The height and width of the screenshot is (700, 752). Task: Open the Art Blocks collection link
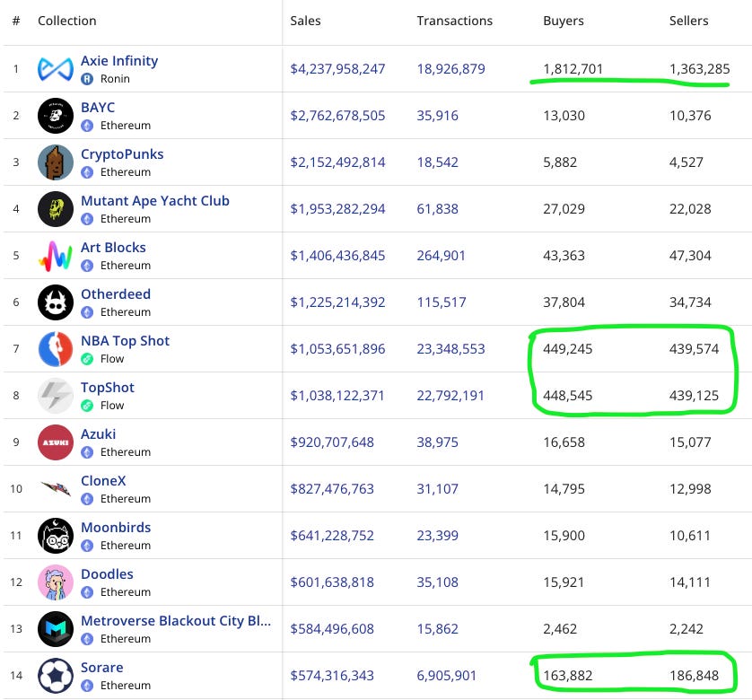pos(113,248)
